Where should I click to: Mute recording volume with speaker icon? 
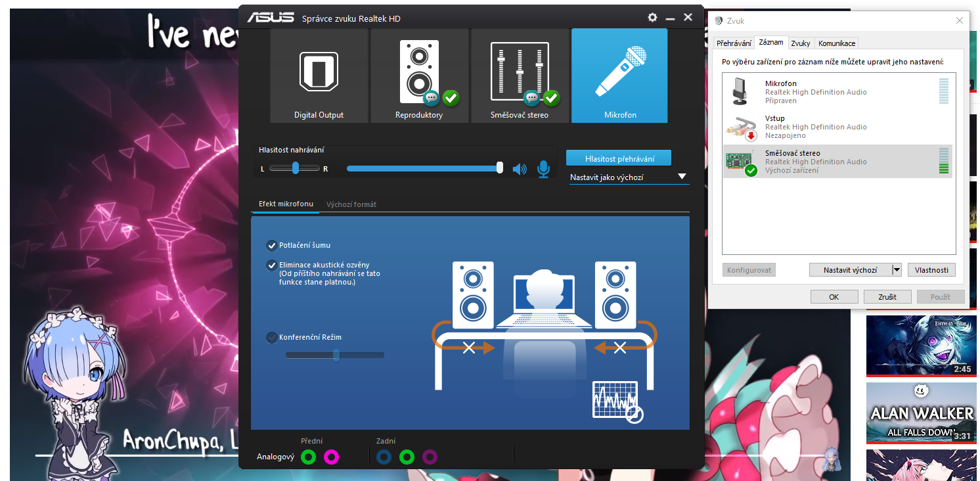click(520, 169)
